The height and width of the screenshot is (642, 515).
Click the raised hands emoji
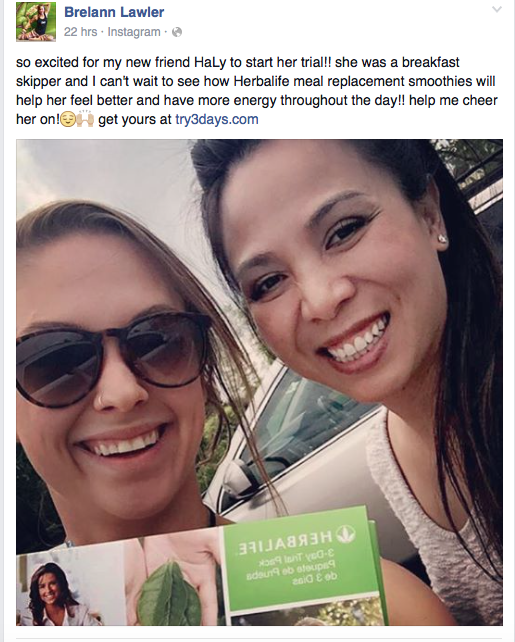tap(85, 119)
